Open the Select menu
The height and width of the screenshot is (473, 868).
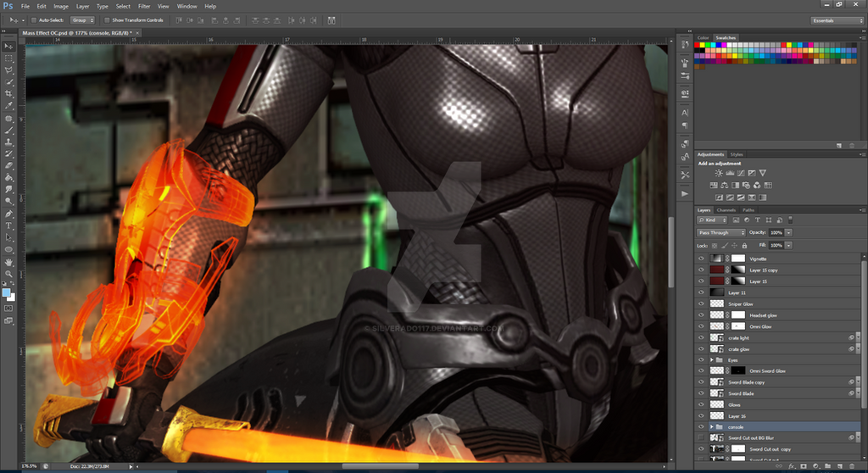123,6
